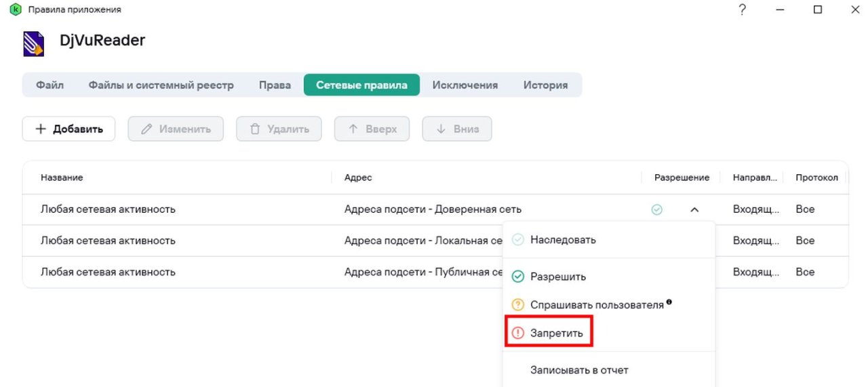Open the Исключения tab
Viewport: 868px width, 387px height.
pyautogui.click(x=465, y=85)
